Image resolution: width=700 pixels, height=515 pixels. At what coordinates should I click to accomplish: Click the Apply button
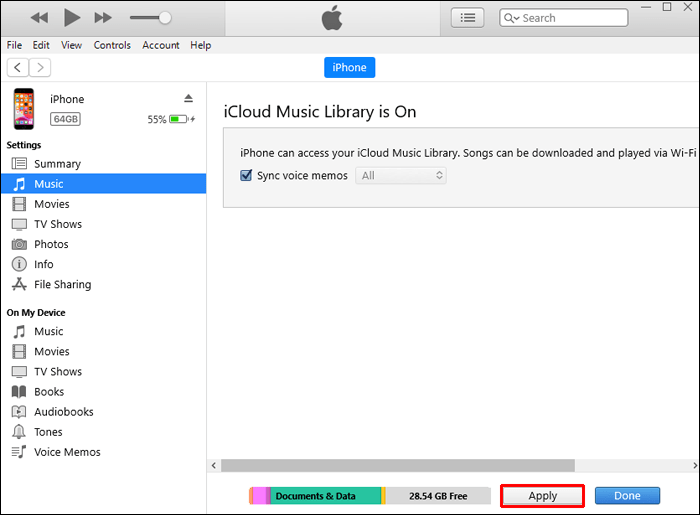coord(542,496)
